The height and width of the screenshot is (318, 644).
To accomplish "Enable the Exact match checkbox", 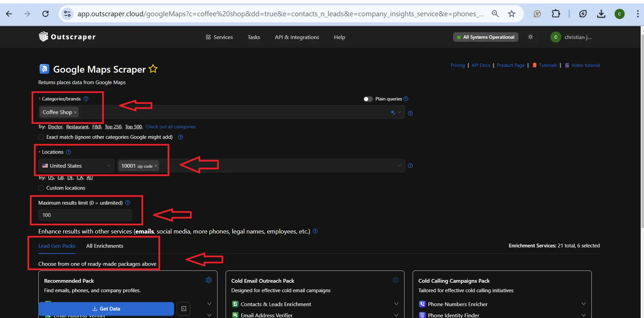I will pyautogui.click(x=41, y=137).
